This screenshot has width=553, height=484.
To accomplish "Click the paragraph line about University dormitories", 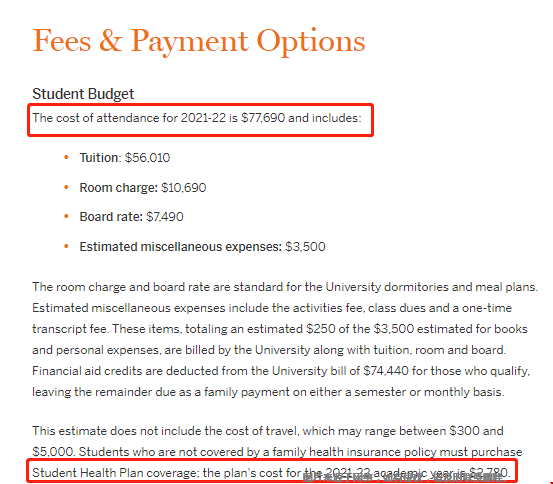I will click(x=285, y=287).
